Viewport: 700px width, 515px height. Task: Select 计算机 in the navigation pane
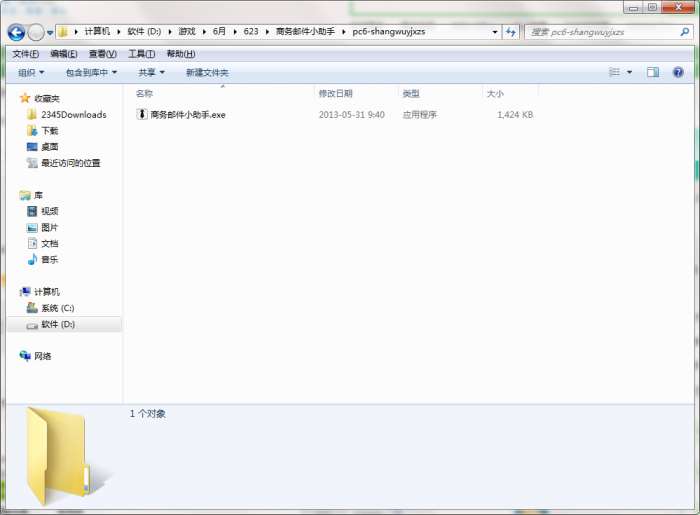(46, 292)
